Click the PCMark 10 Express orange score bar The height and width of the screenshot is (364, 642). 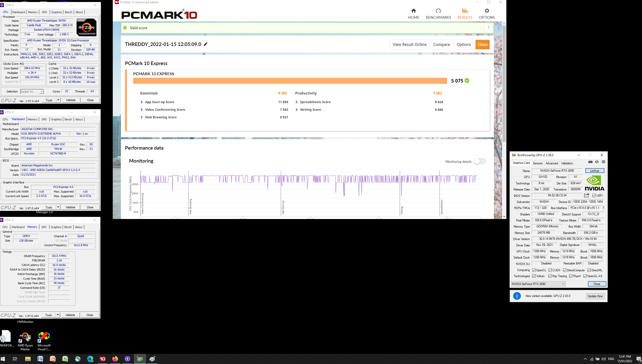tap(290, 81)
